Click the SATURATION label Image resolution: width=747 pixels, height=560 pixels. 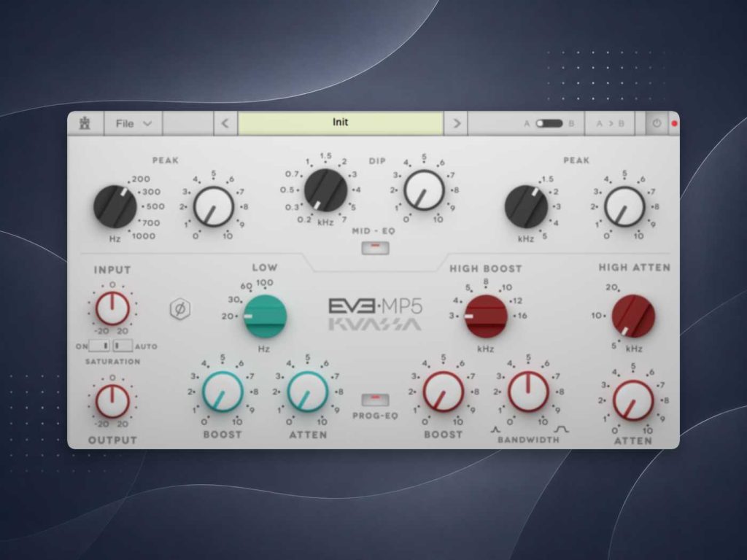(x=113, y=362)
